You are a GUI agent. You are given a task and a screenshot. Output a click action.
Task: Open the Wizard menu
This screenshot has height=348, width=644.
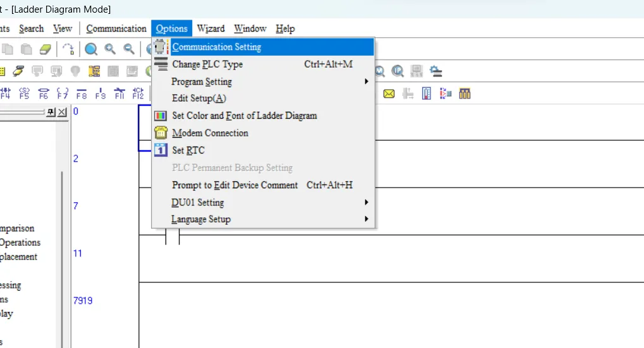(x=210, y=28)
